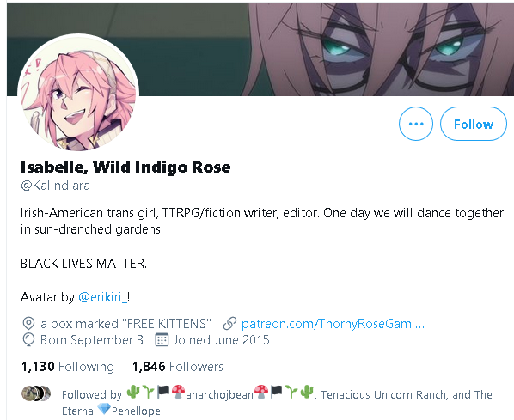The width and height of the screenshot is (514, 420).
Task: Click the blue diamond emoji near Penellope
Action: [x=104, y=409]
